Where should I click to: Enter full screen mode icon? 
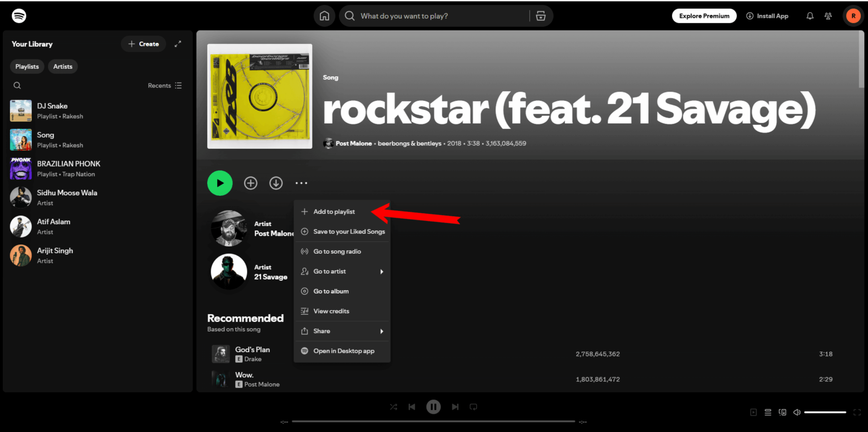point(857,412)
